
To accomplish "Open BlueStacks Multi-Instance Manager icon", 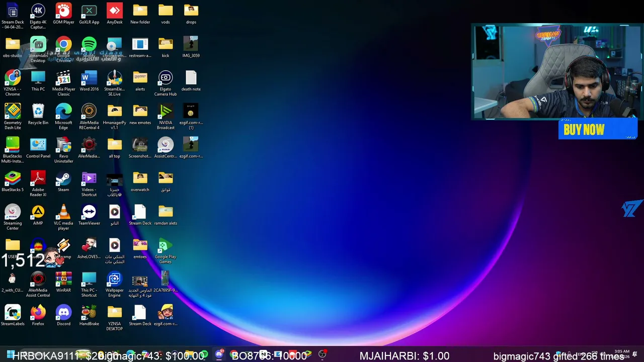I will click(13, 150).
